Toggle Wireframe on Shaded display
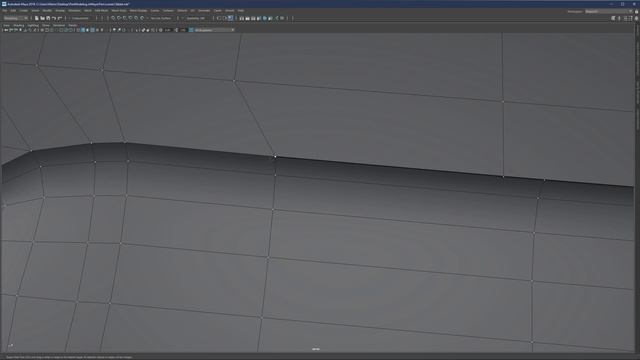Image resolution: width=640 pixels, height=360 pixels. pos(92,30)
